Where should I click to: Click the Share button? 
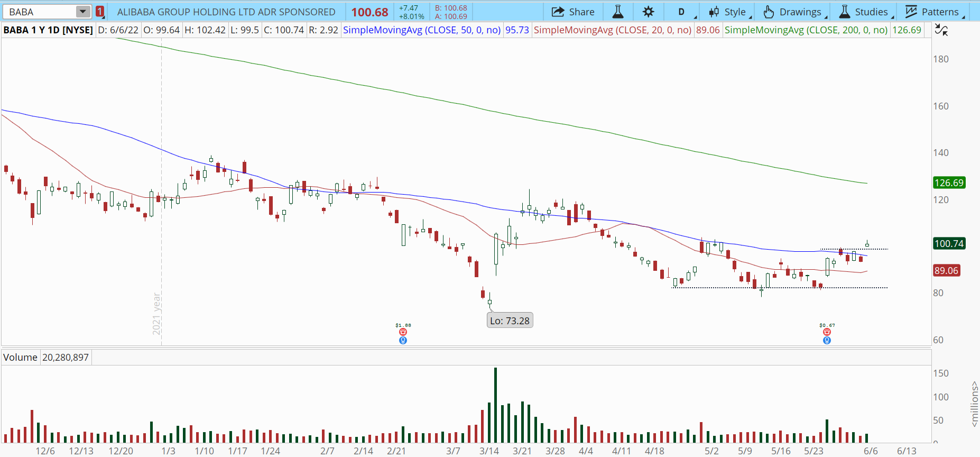(573, 12)
